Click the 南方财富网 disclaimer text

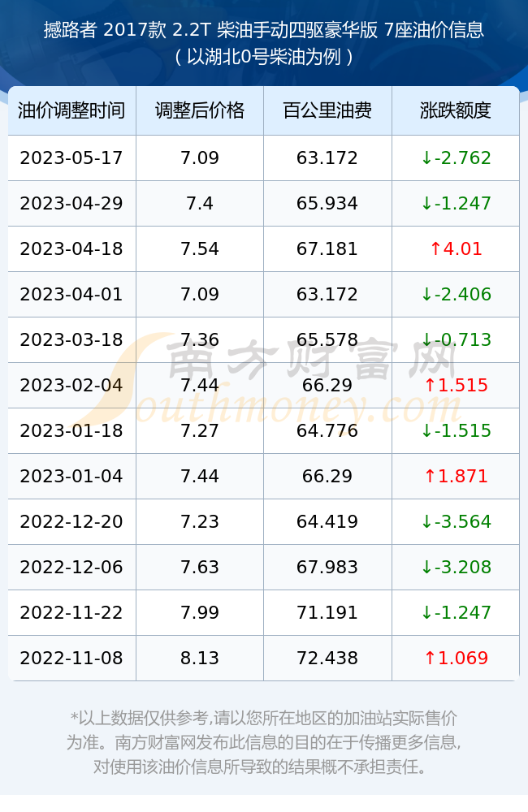tap(264, 742)
